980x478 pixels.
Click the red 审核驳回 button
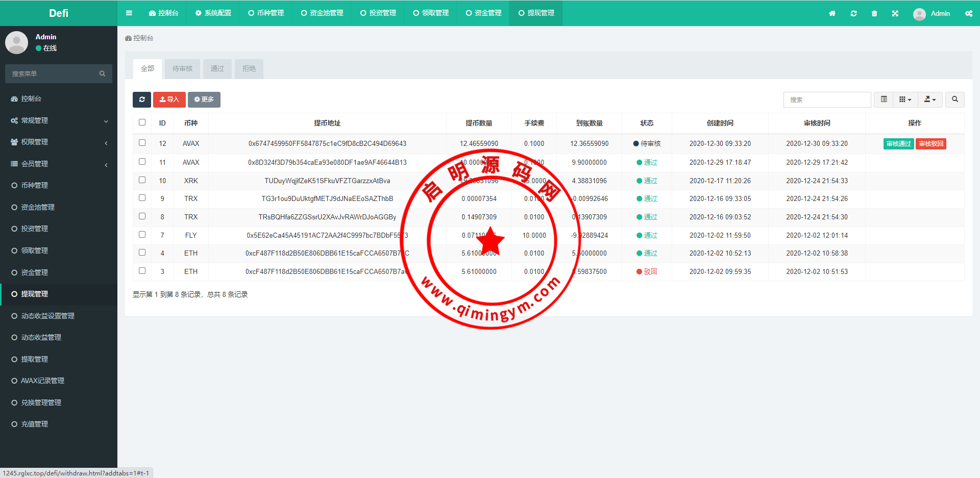pyautogui.click(x=931, y=144)
